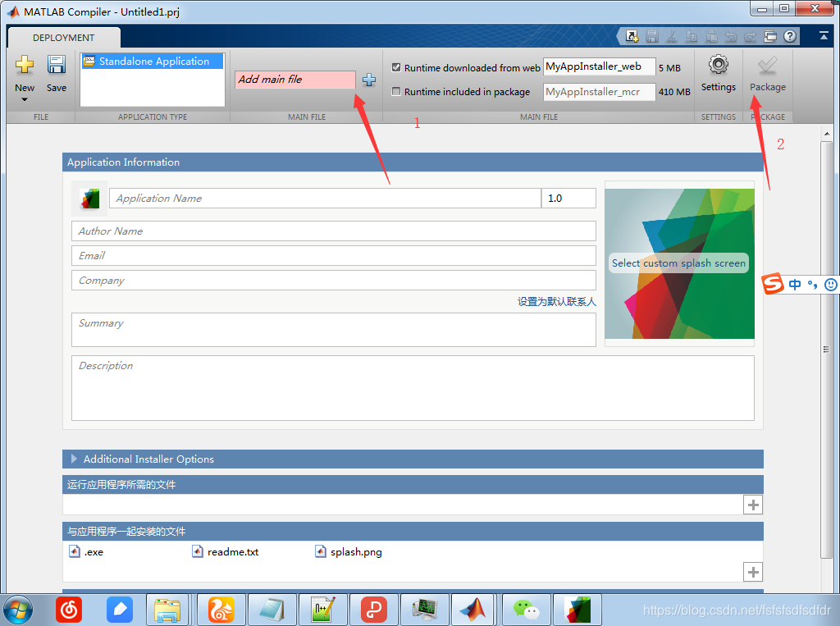Open the Notepad taskbar icon
This screenshot has height=626, width=840.
(272, 610)
